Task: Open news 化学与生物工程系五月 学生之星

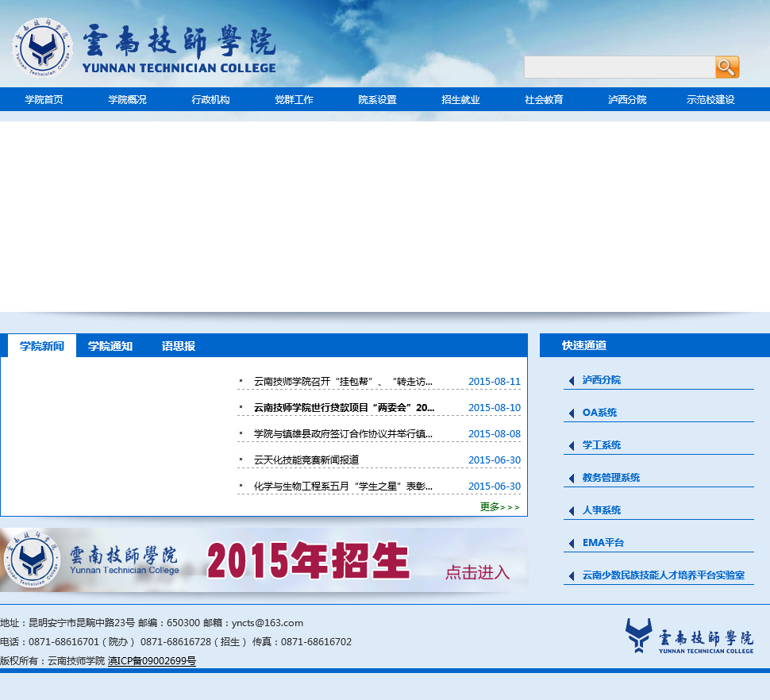Action: tap(343, 486)
